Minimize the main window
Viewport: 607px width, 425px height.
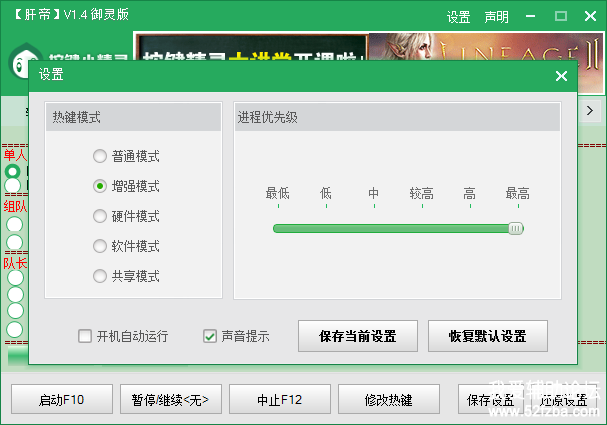click(531, 16)
